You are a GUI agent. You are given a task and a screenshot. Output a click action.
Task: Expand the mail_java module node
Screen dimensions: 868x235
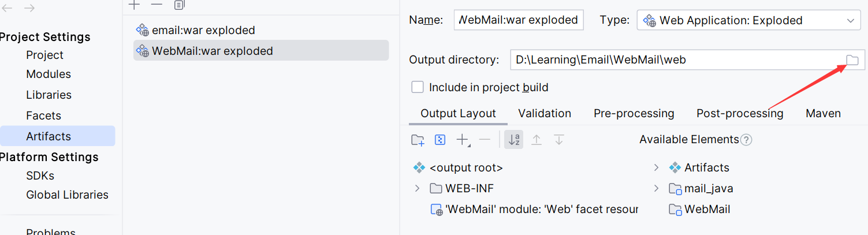656,188
